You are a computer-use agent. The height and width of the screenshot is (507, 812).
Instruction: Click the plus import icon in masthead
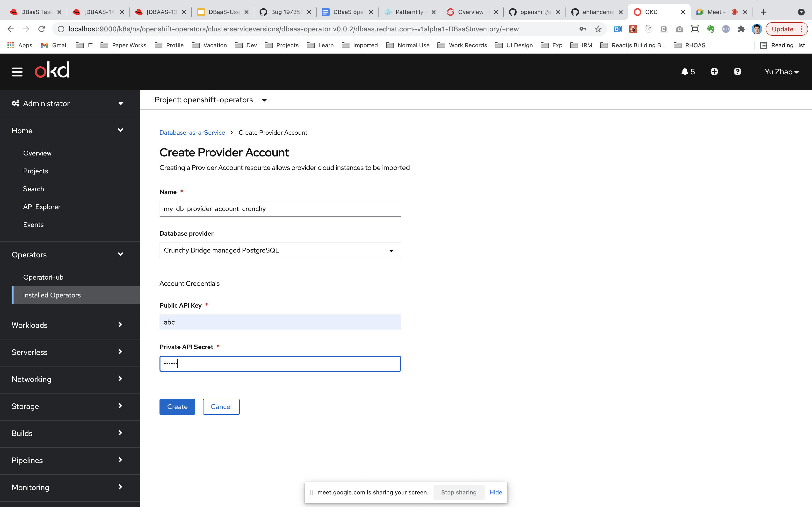714,72
